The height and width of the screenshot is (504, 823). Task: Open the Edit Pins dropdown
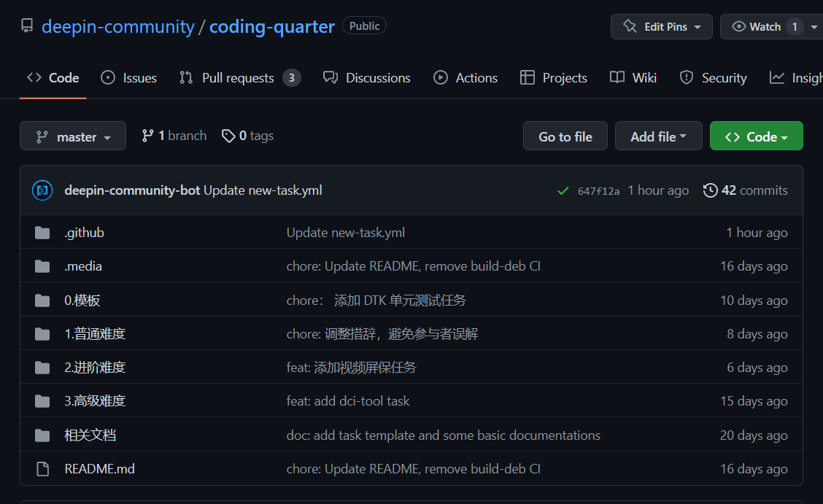(x=661, y=27)
